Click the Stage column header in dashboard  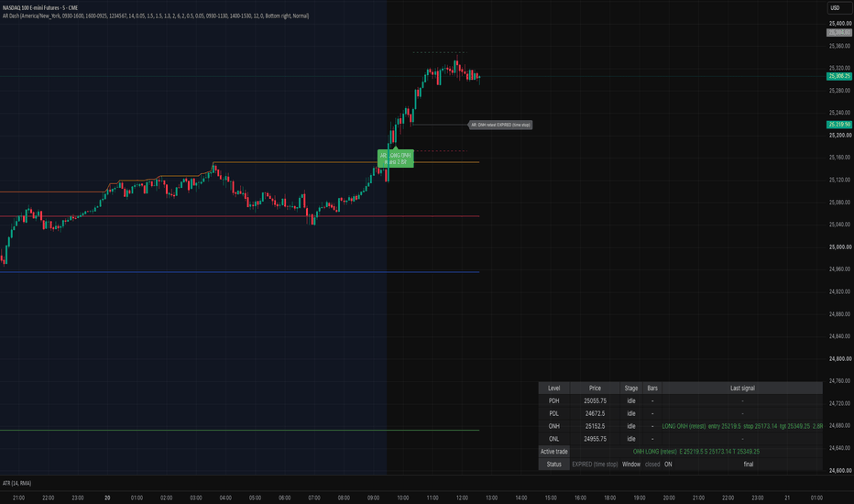coord(631,388)
